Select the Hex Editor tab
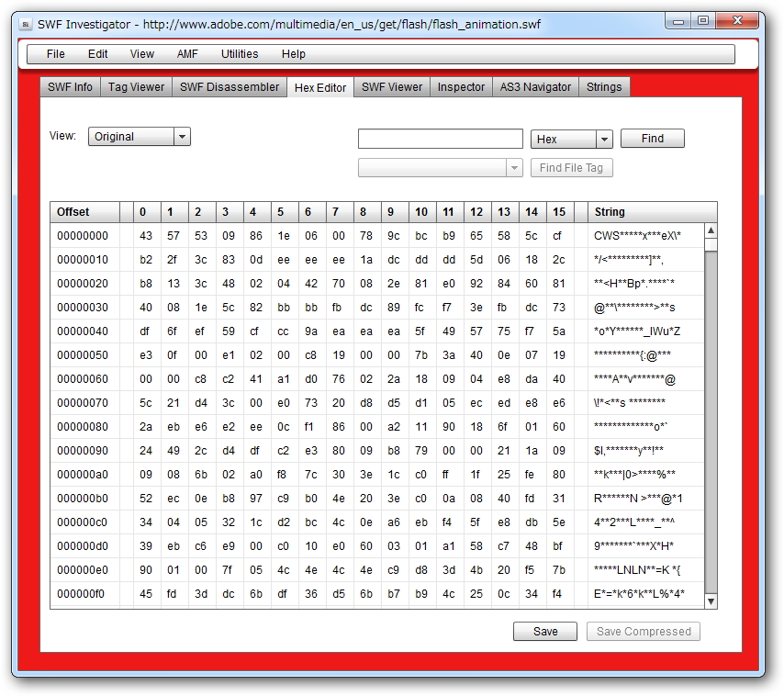Image resolution: width=784 pixels, height=696 pixels. pos(320,87)
